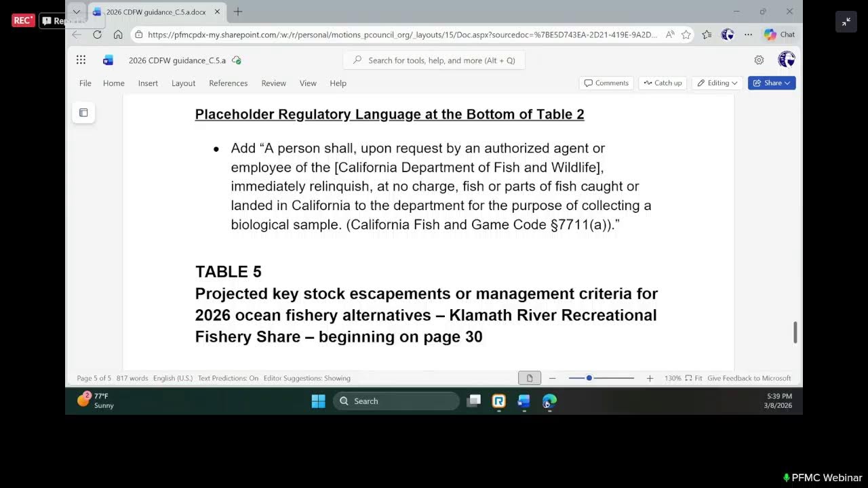This screenshot has height=488, width=868.
Task: Open Word settings gear
Action: (759, 60)
